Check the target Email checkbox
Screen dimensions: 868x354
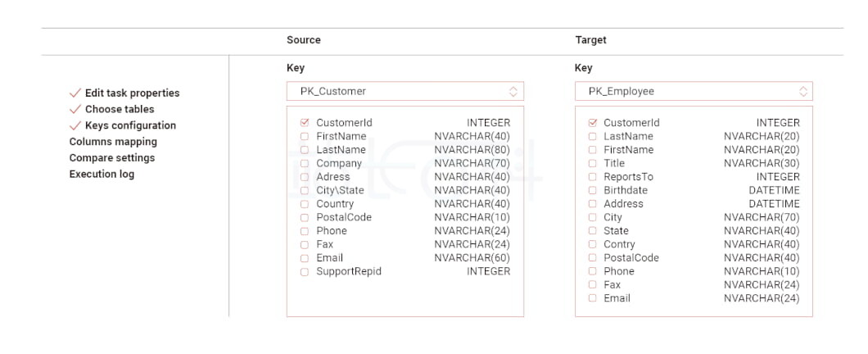click(593, 298)
